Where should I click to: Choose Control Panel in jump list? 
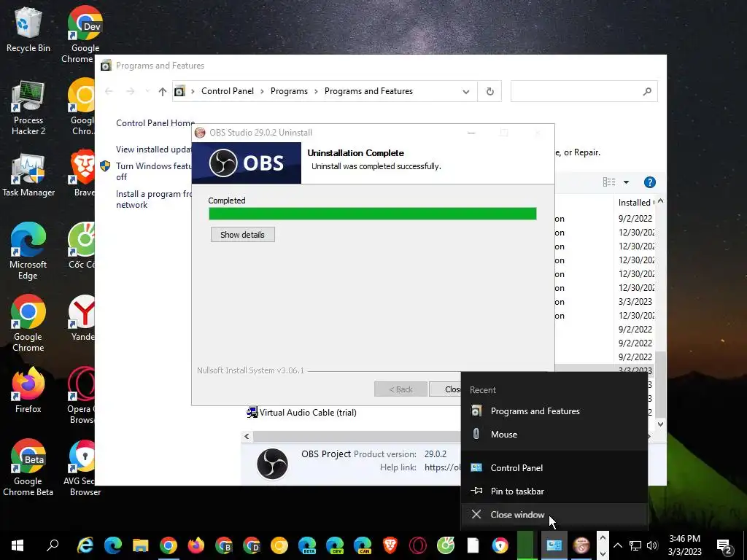point(554,467)
